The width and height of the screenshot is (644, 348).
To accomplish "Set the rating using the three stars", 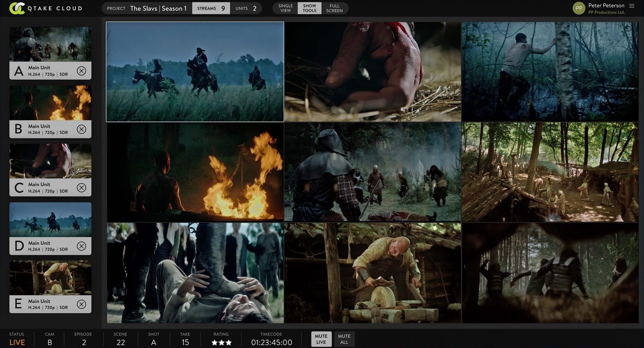I will (221, 342).
